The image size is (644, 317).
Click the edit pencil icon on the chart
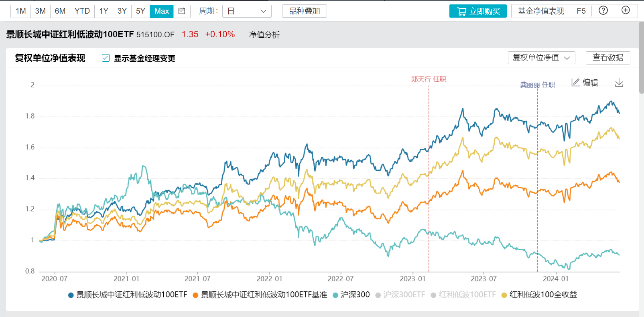click(x=576, y=83)
